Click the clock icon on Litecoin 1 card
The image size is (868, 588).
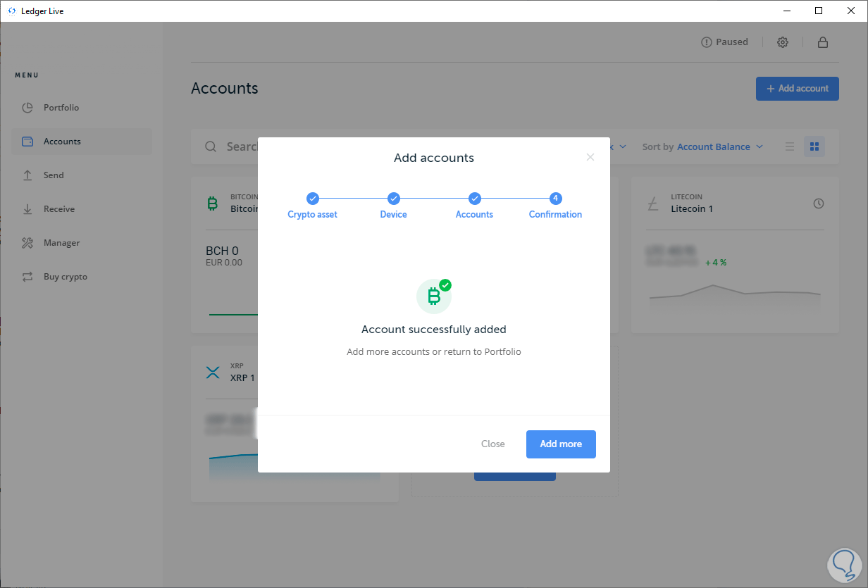(819, 204)
